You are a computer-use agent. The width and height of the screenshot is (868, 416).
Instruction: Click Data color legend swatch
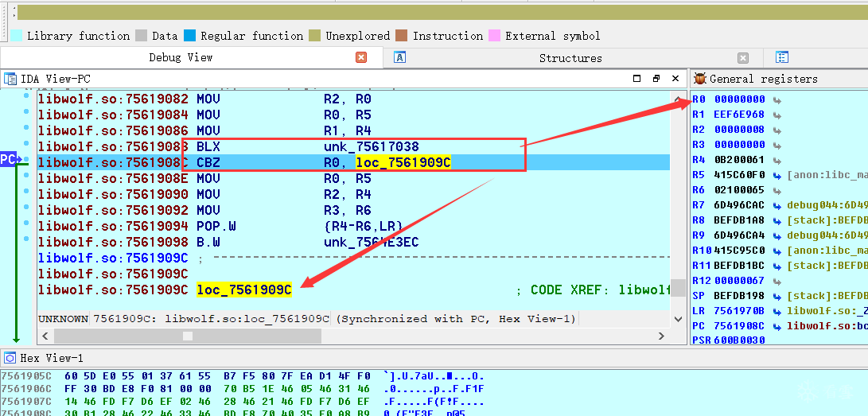[142, 36]
